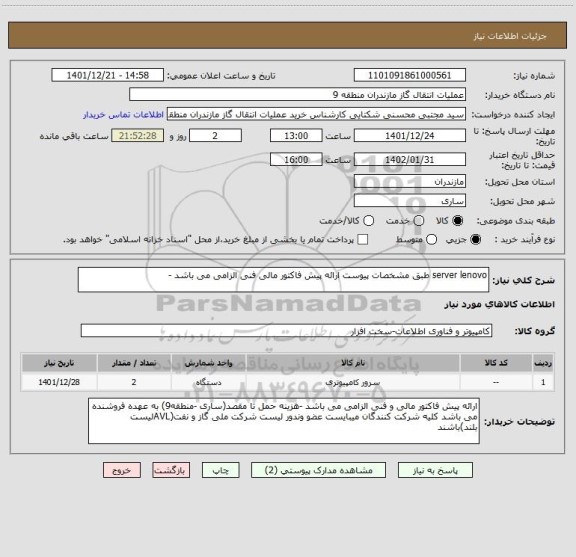Screen dimensions: 576x557
Task: Click the سرور کامپیوتری item name cell
Action: 353,382
